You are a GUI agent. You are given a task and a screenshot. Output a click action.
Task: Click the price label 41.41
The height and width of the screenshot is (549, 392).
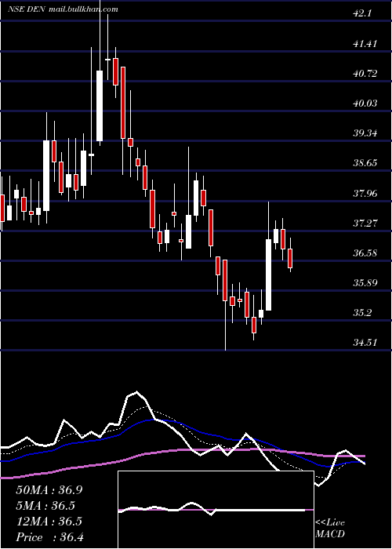click(365, 43)
